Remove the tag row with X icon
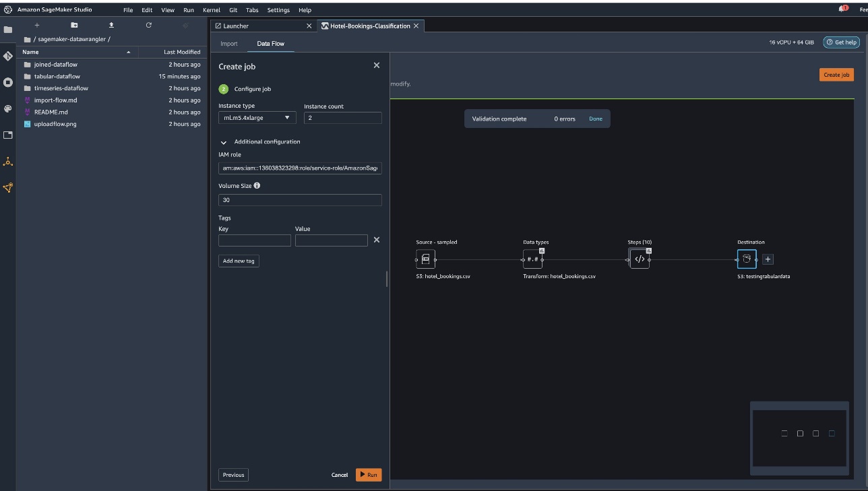868x491 pixels. pyautogui.click(x=377, y=240)
